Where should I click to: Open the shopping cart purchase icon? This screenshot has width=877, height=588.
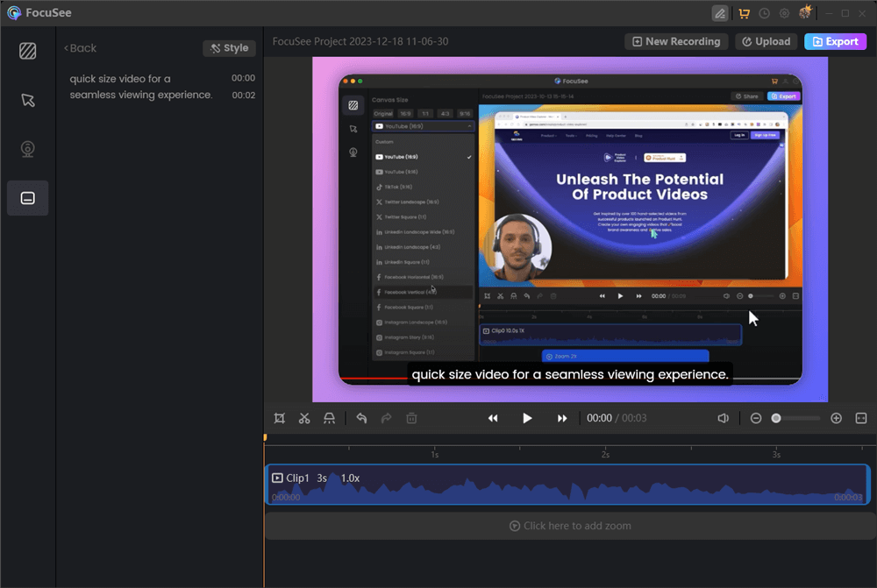[x=744, y=13]
